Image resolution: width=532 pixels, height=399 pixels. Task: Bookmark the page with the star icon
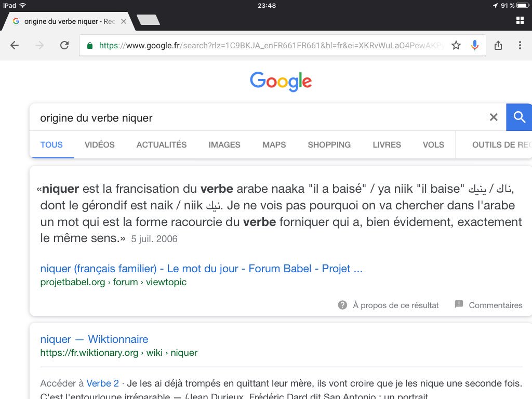[456, 45]
